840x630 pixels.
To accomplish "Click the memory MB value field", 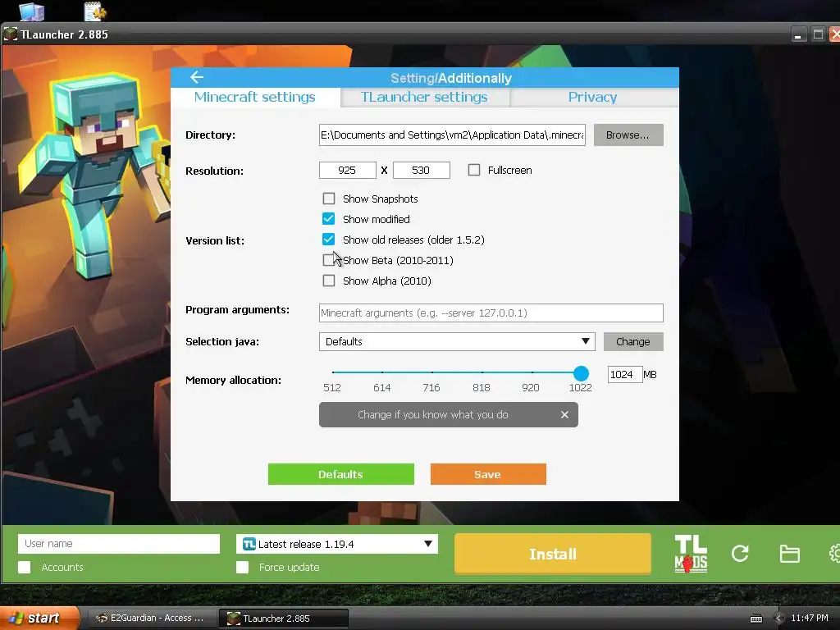I will 624,374.
